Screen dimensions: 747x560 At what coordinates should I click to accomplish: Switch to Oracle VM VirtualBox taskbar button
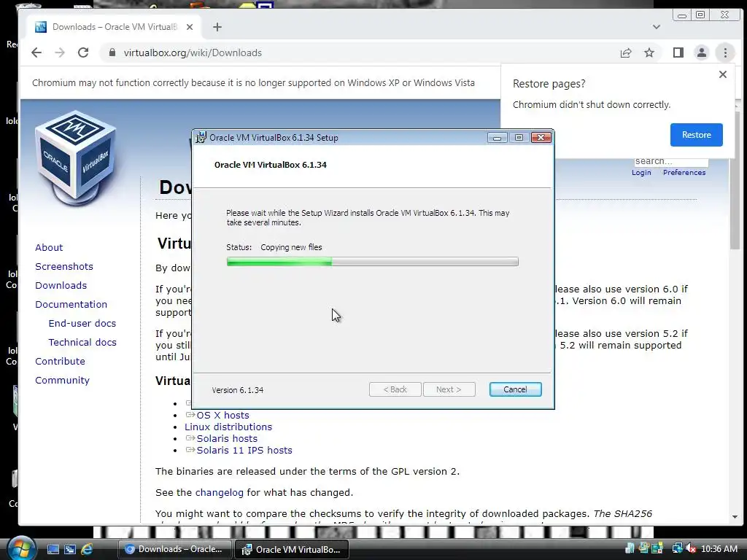click(x=292, y=549)
